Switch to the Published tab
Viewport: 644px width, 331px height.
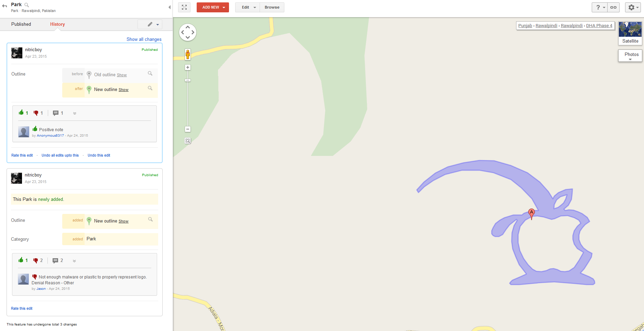(x=21, y=24)
